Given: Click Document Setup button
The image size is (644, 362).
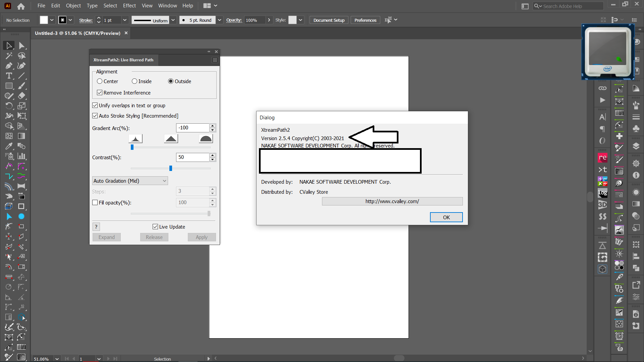Looking at the screenshot, I should click(x=329, y=20).
